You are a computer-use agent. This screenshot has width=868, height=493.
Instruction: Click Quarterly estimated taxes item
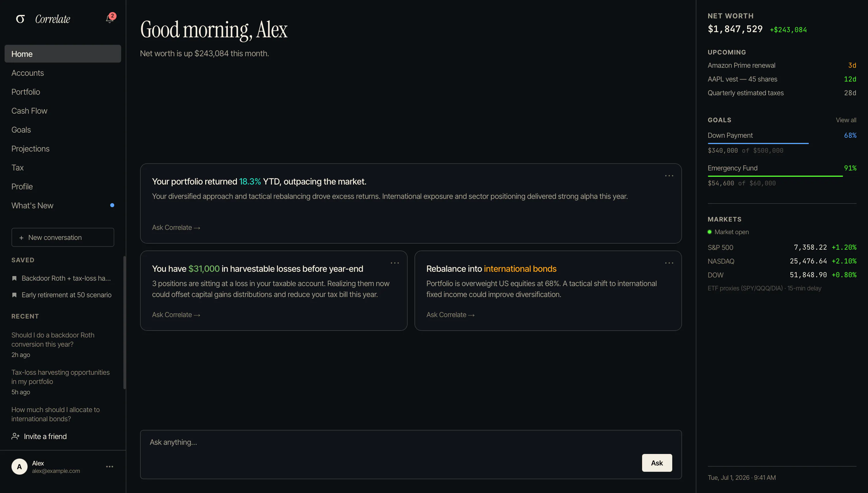[x=782, y=93]
